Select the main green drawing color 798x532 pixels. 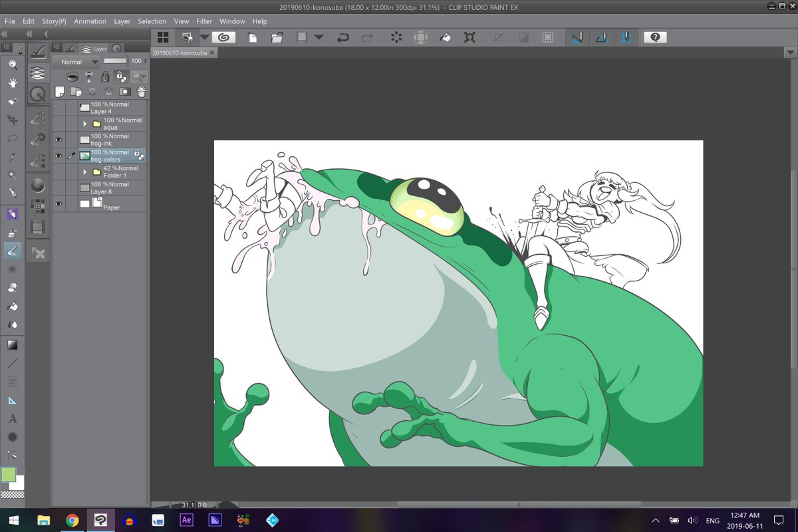[8, 474]
